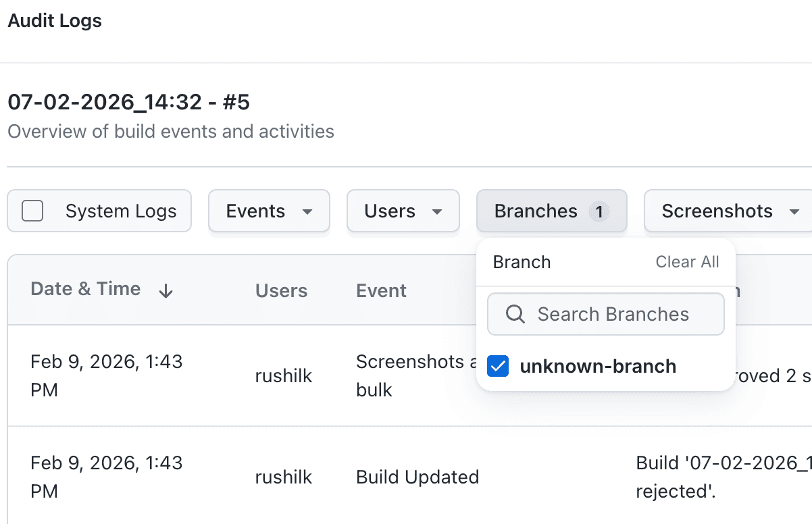Click the caret arrow on the Events filter
The width and height of the screenshot is (812, 524).
point(307,212)
